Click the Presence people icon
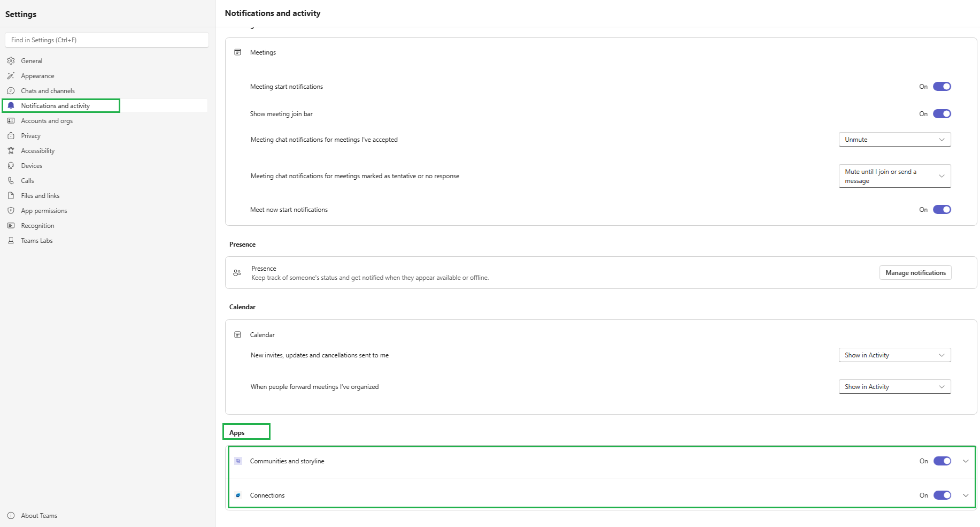The height and width of the screenshot is (527, 980). point(237,273)
